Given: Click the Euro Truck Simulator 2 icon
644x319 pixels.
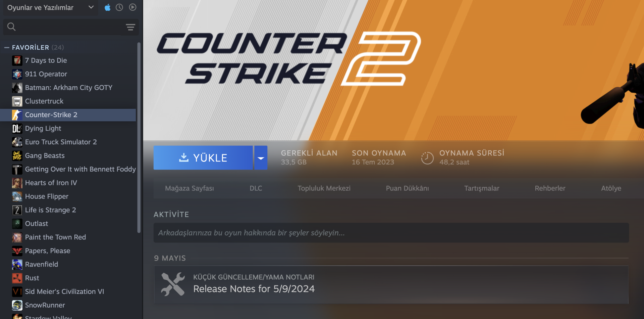Looking at the screenshot, I should pos(17,142).
